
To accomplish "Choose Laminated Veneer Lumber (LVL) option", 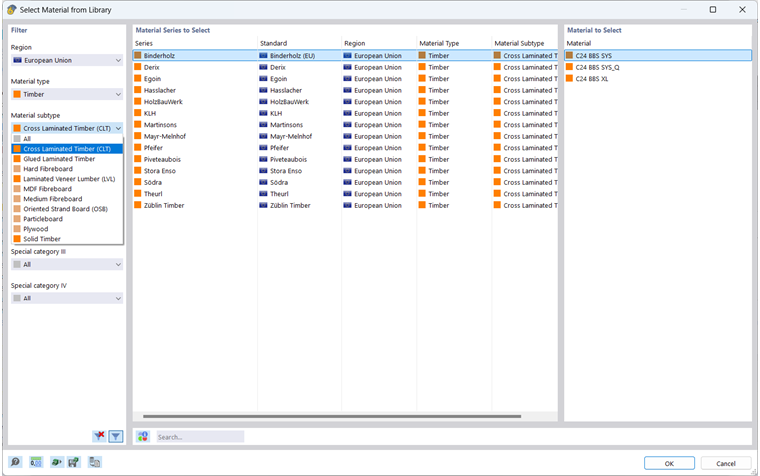I will 67,179.
